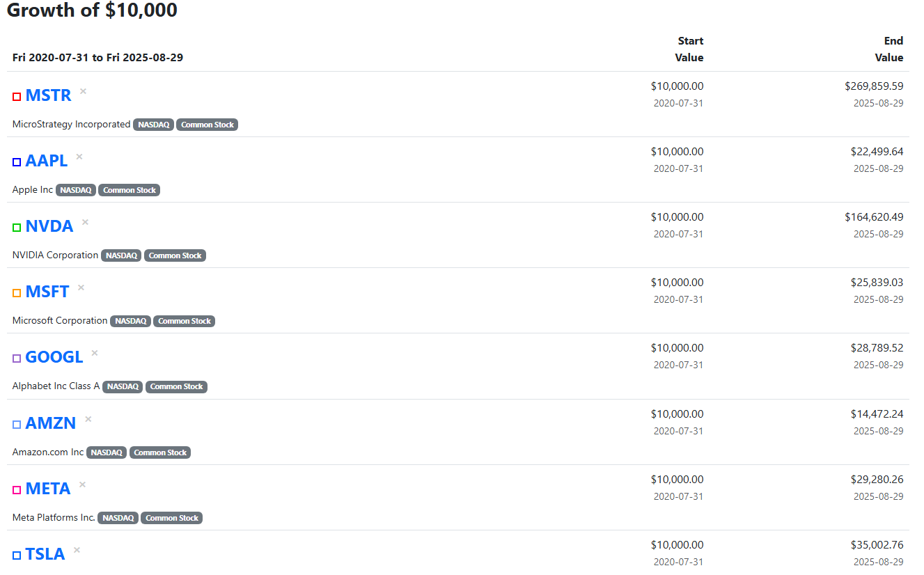Screen dimensions: 924x575
Task: Click Common Stock badge under Apple Inc
Action: (129, 191)
